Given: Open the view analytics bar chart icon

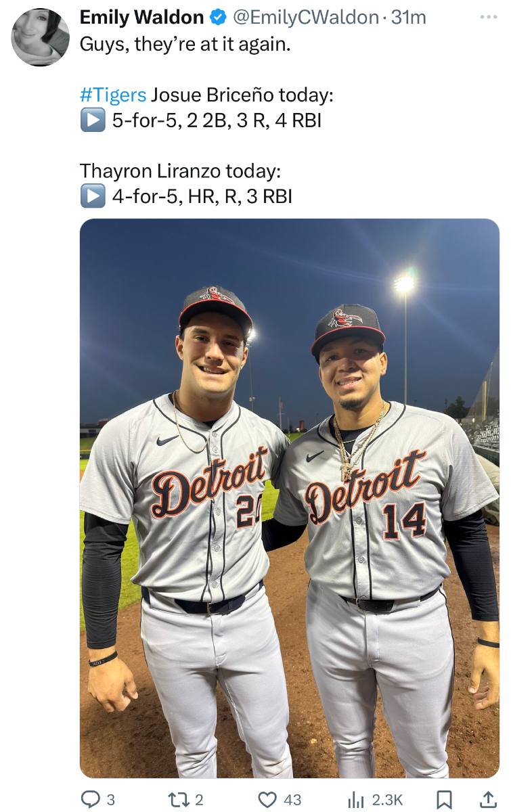Looking at the screenshot, I should (x=356, y=800).
